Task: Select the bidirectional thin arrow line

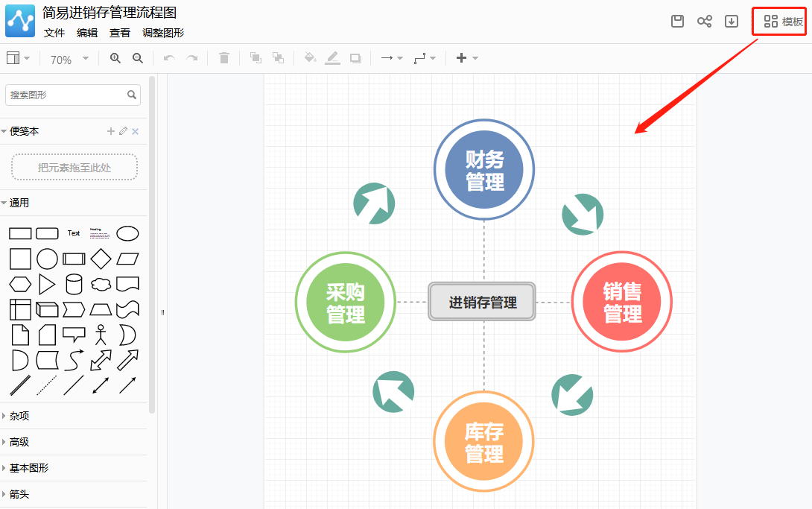Action: click(x=101, y=386)
